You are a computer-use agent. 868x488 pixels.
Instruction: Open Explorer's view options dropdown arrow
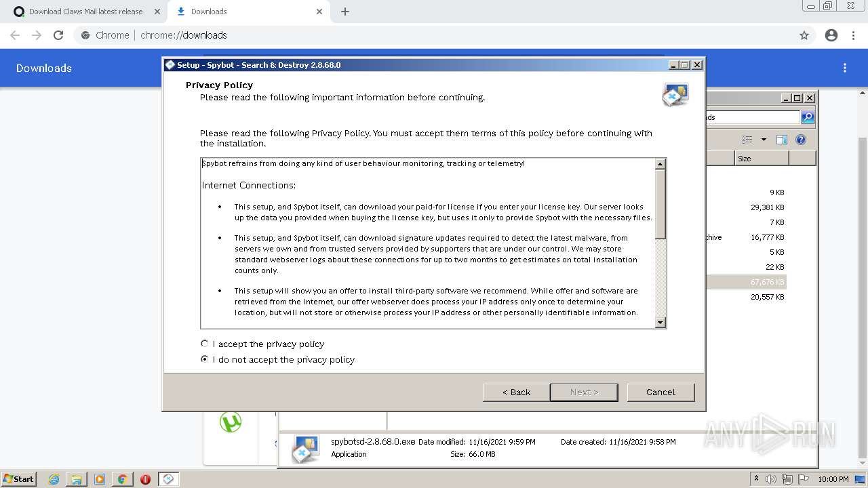(764, 140)
